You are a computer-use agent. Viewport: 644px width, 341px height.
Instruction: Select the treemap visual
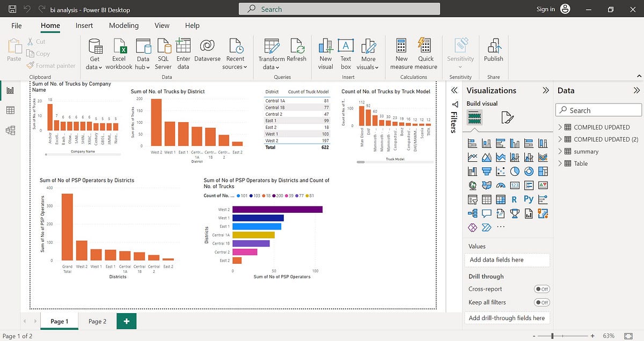542,171
